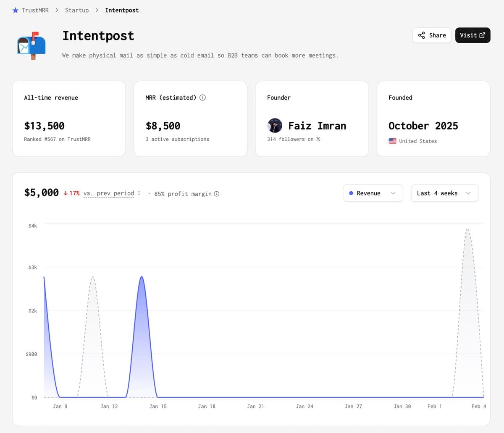Open the Revenue metric dropdown
The image size is (504, 433).
coord(373,193)
